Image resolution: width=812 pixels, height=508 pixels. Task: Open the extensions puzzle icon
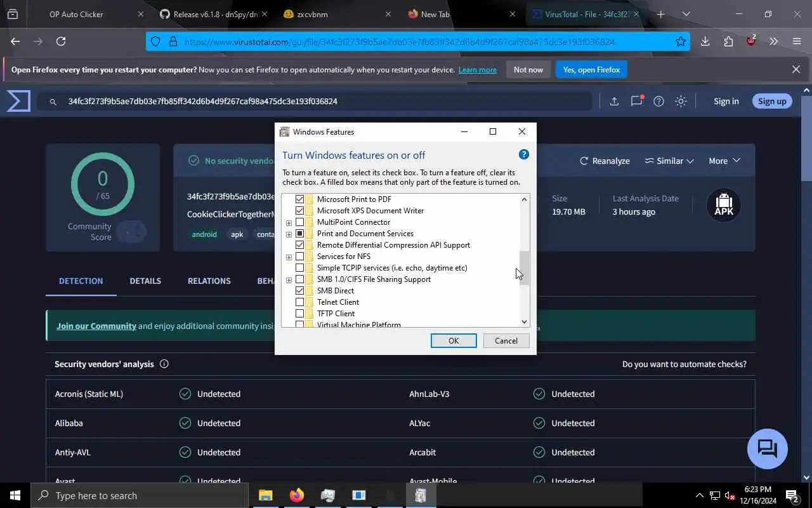728,41
